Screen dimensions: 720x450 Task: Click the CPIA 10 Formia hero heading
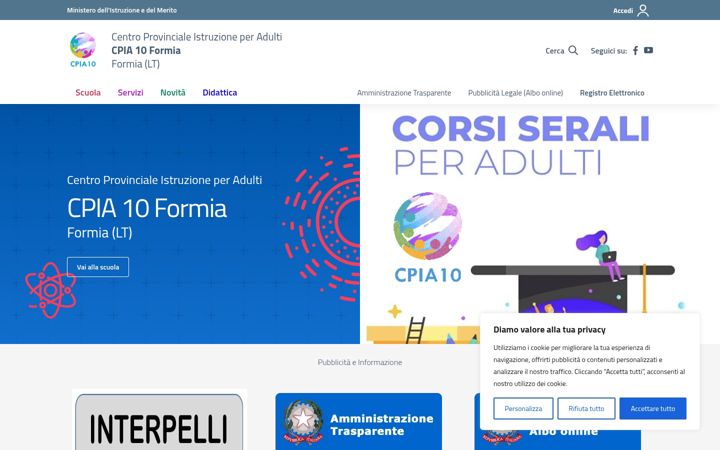tap(147, 208)
